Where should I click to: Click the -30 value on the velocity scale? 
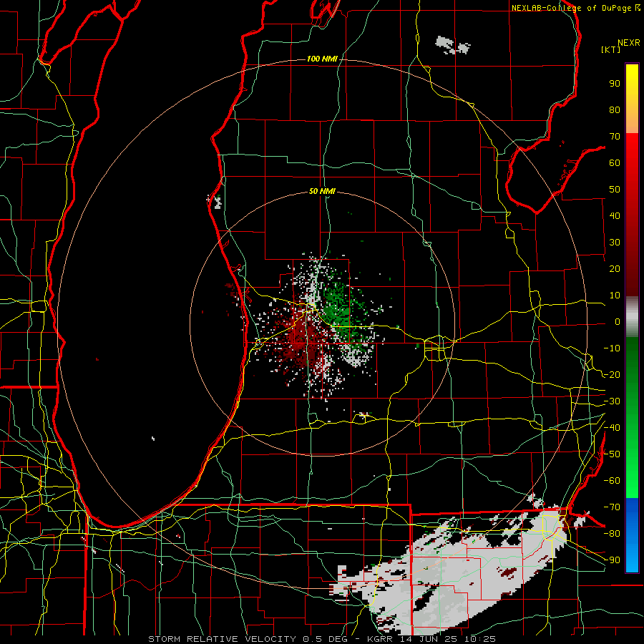612,401
